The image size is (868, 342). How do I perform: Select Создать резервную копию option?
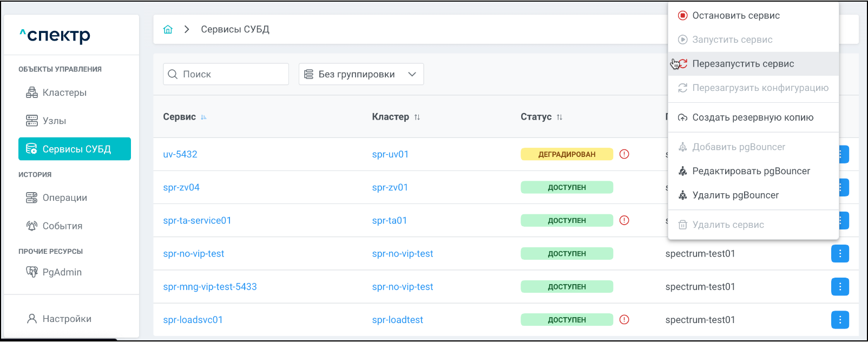coord(752,117)
